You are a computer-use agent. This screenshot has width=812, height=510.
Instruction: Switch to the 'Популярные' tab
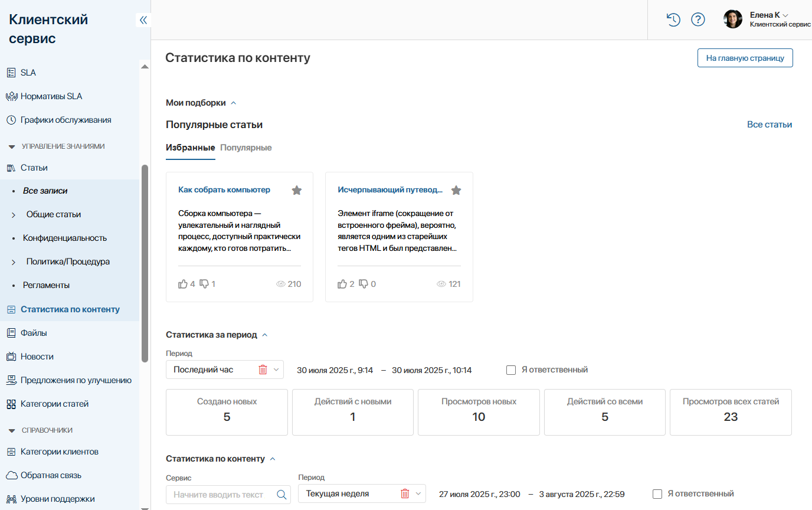pyautogui.click(x=245, y=148)
